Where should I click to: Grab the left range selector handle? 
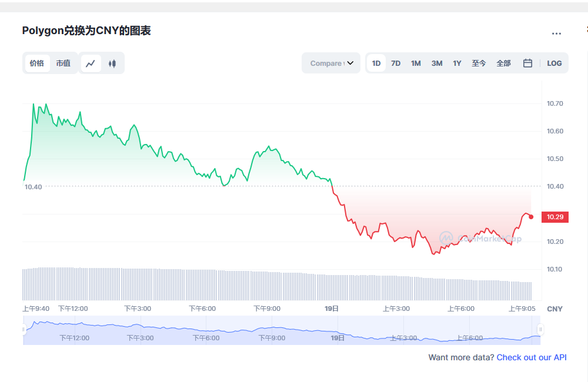[24, 330]
